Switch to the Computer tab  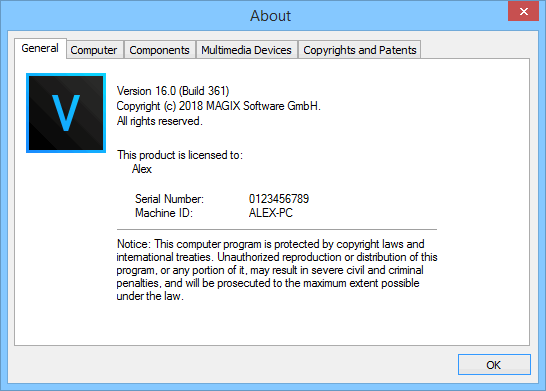tap(94, 50)
